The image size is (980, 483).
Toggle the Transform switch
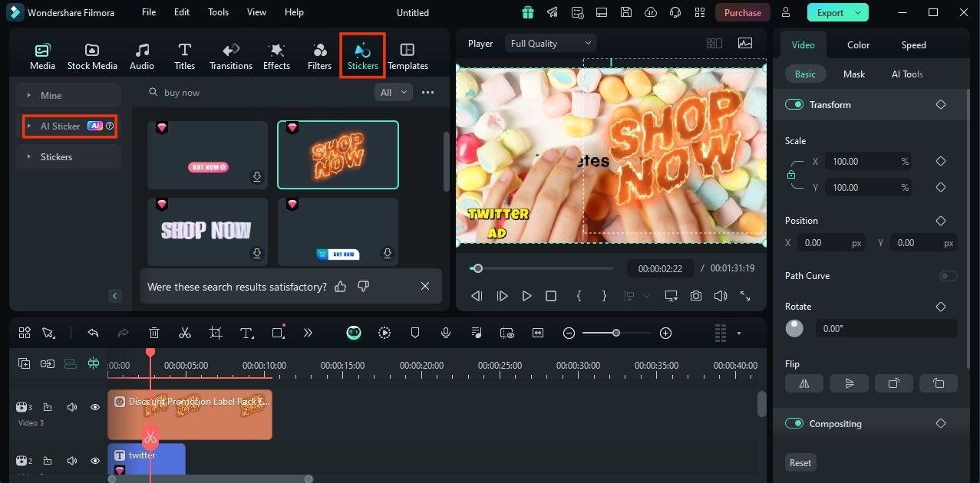click(x=794, y=104)
